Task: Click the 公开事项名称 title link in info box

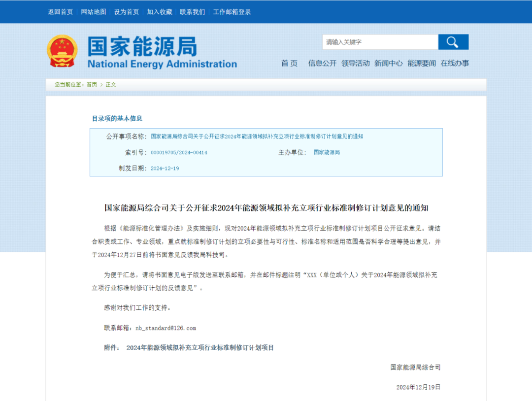Action: pyautogui.click(x=257, y=136)
